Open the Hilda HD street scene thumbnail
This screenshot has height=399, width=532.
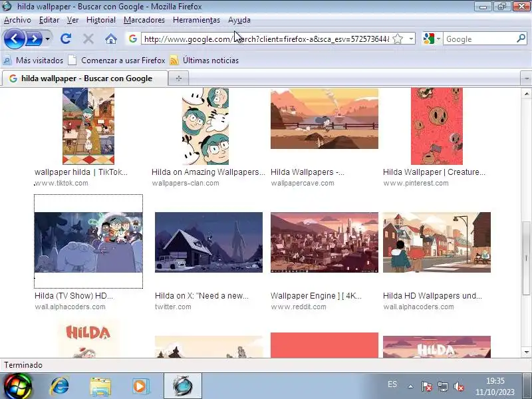(437, 242)
